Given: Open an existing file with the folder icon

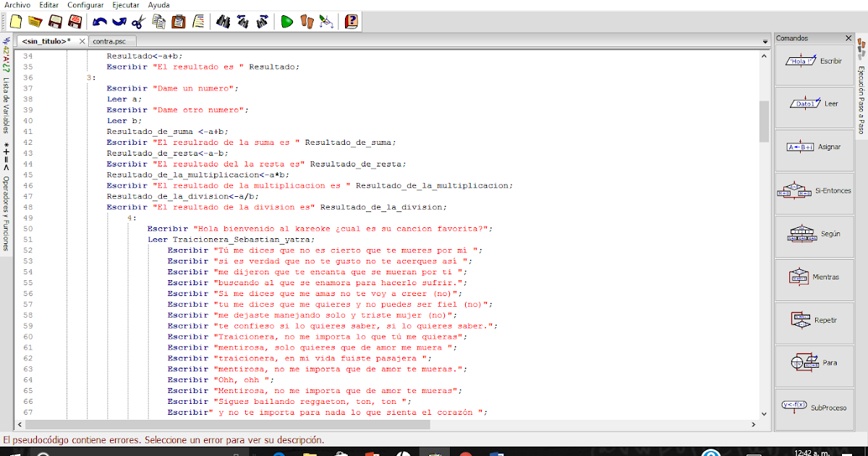Looking at the screenshot, I should (x=35, y=22).
